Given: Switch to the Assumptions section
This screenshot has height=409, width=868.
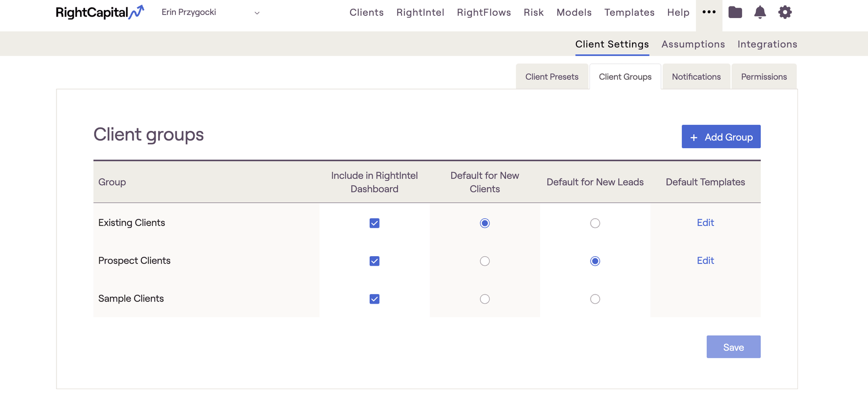Looking at the screenshot, I should [693, 44].
